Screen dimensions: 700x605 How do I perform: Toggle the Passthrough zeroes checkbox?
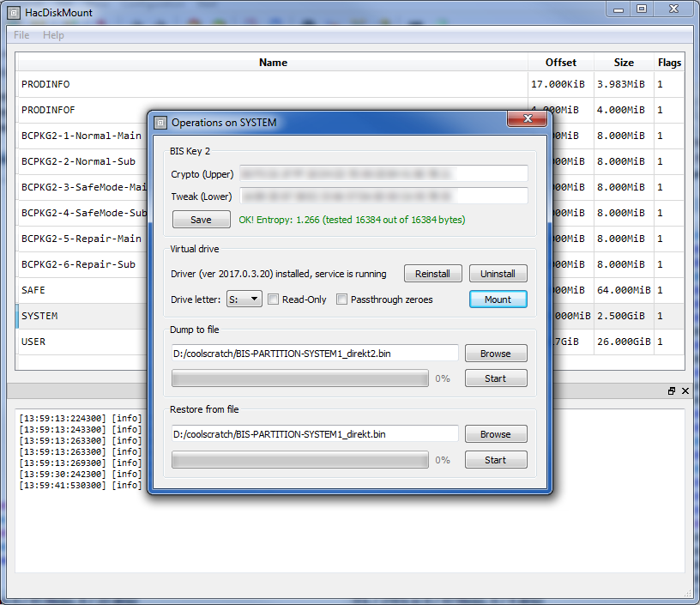[x=342, y=299]
